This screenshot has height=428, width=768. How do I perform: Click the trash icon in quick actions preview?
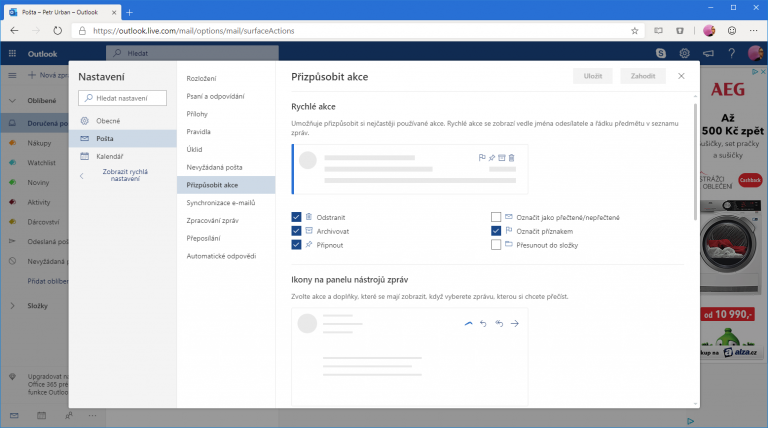point(511,158)
